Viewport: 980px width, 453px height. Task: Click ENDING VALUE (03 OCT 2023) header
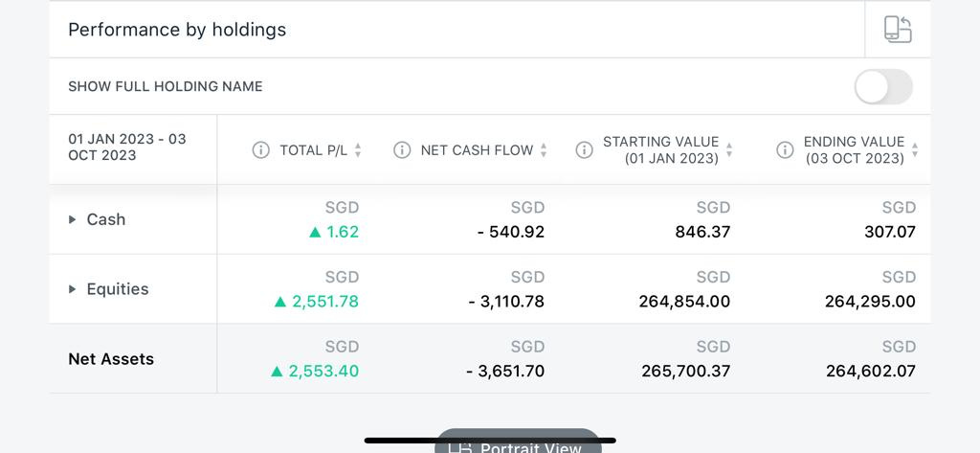coord(854,150)
